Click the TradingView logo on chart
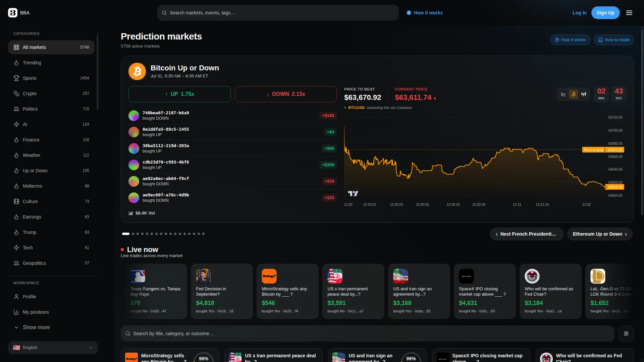The height and width of the screenshot is (362, 644). [x=353, y=193]
